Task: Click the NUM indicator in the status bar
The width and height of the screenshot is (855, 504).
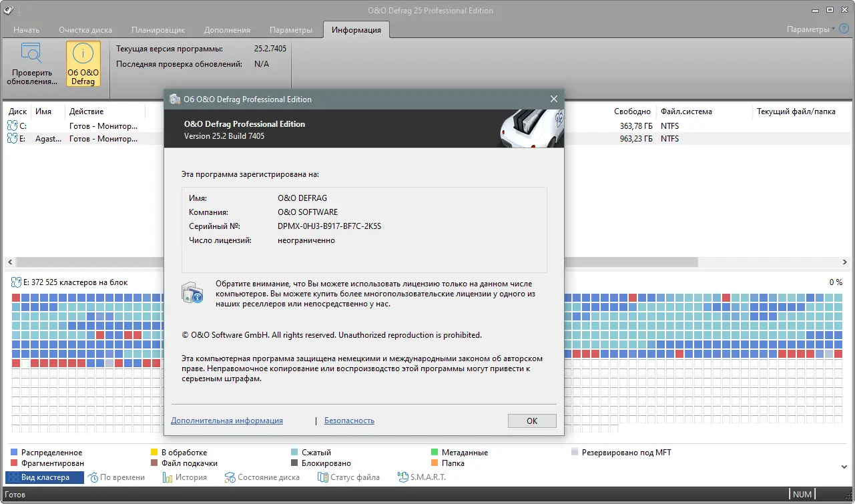Action: pyautogui.click(x=803, y=495)
